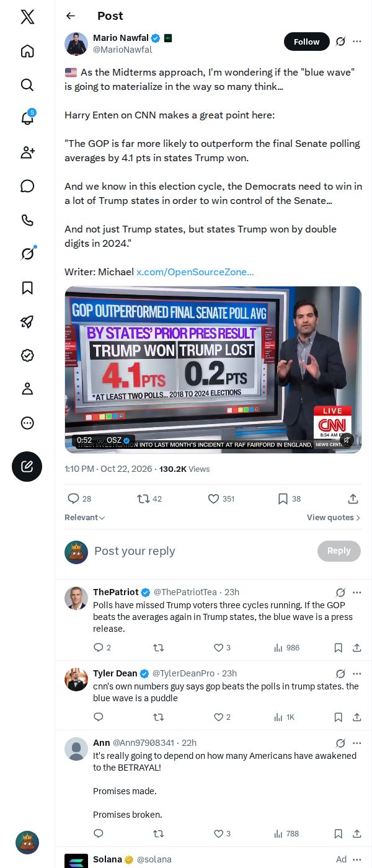Screen dimensions: 372x868
Task: Focus the Post your reply field
Action: click(203, 551)
